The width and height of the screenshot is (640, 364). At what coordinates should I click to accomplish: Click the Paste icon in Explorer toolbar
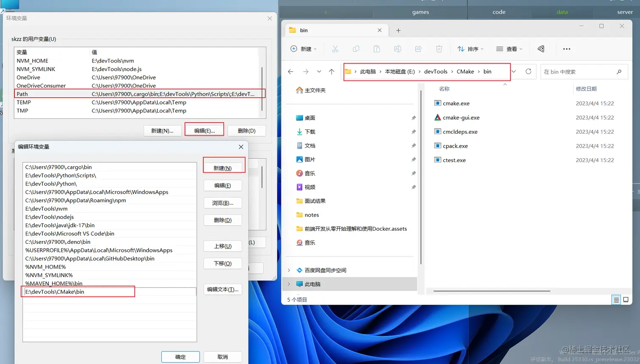pyautogui.click(x=377, y=49)
